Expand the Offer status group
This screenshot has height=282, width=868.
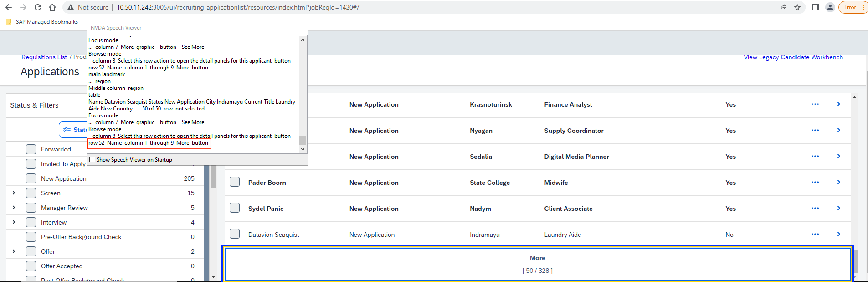(x=14, y=251)
